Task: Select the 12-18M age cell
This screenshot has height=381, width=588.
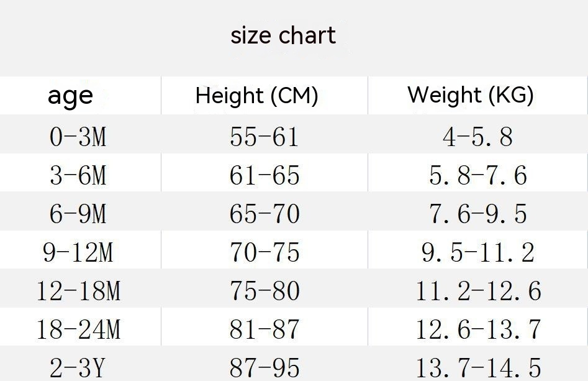Action: pyautogui.click(x=79, y=291)
